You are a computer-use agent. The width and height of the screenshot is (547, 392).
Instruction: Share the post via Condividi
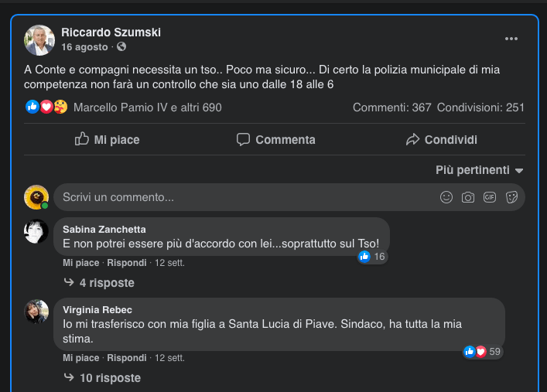(441, 140)
